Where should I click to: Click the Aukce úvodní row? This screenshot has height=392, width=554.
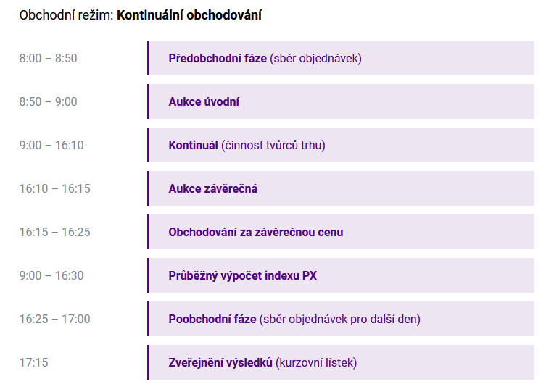click(x=341, y=101)
